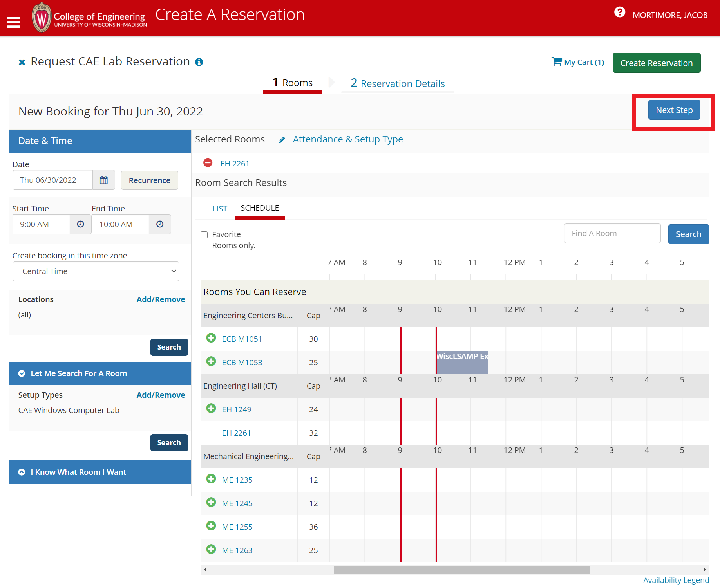
Task: Open EH 2261 row in schedule
Action: pyautogui.click(x=236, y=433)
